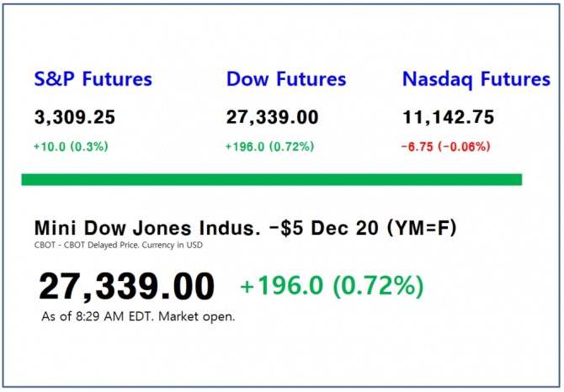Click the green horizontal divider bar
The image size is (564, 392).
271,179
